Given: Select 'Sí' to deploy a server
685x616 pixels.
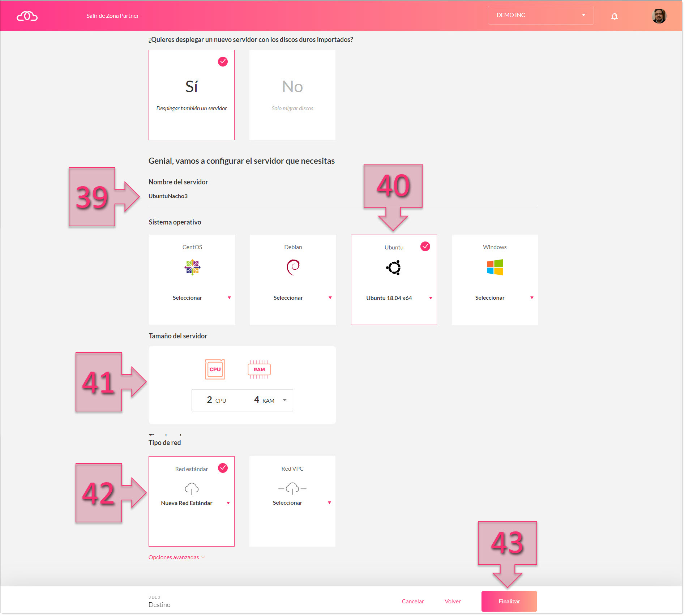Looking at the screenshot, I should click(191, 95).
